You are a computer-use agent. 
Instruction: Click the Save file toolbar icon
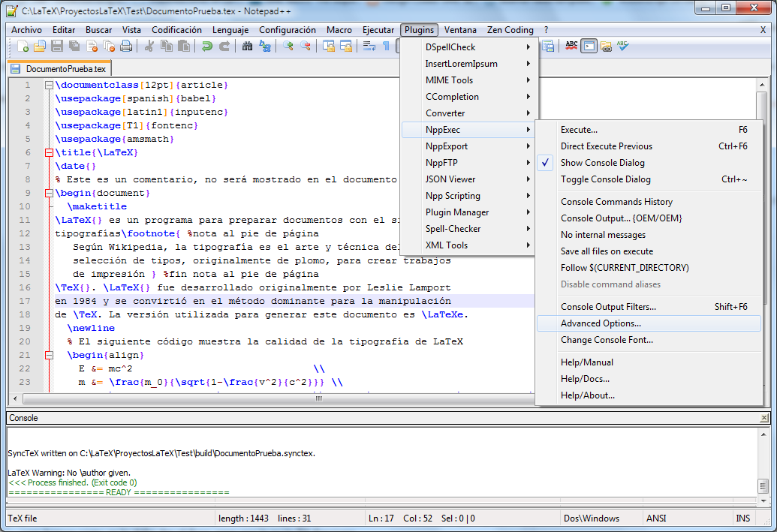coord(57,47)
